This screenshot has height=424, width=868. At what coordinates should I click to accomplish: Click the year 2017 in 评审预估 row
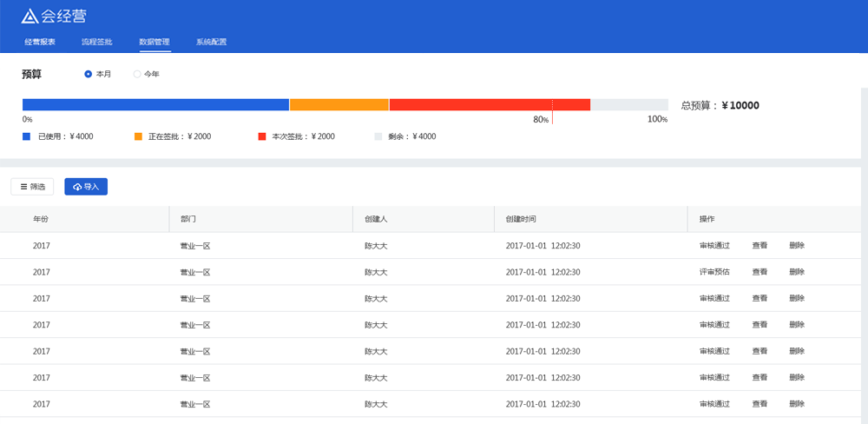pos(42,272)
